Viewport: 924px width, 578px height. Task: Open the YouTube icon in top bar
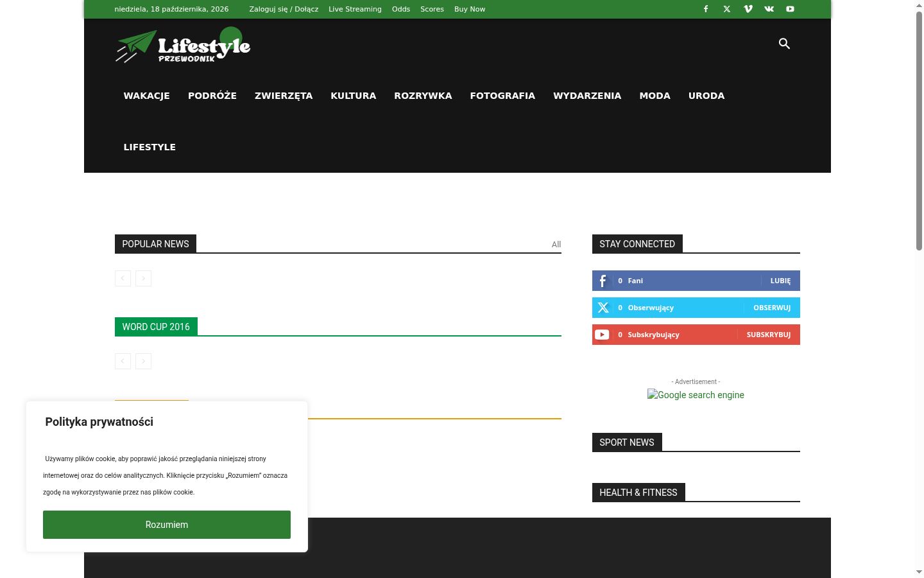pos(791,9)
